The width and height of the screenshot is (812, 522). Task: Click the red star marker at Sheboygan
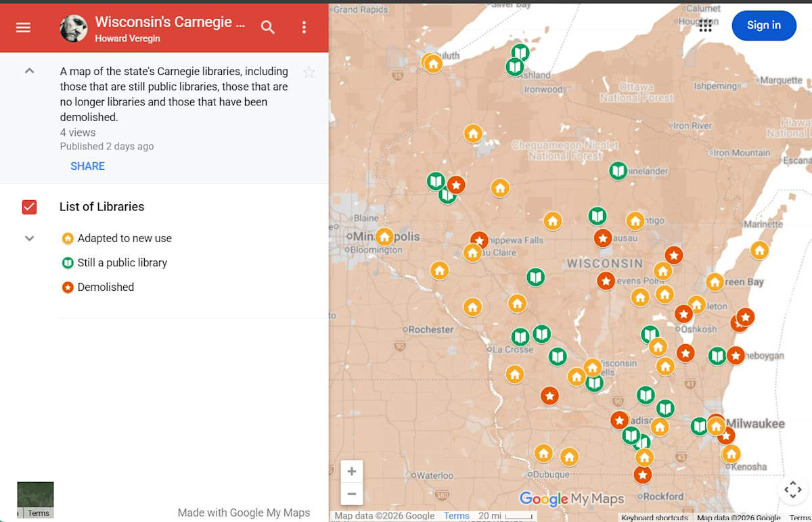point(736,354)
